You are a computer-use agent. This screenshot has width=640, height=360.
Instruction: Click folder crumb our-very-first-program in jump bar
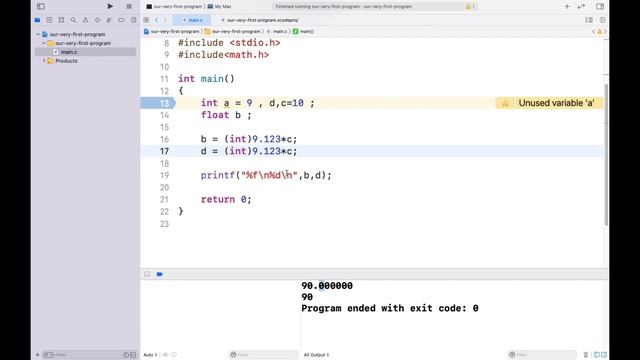coord(232,31)
